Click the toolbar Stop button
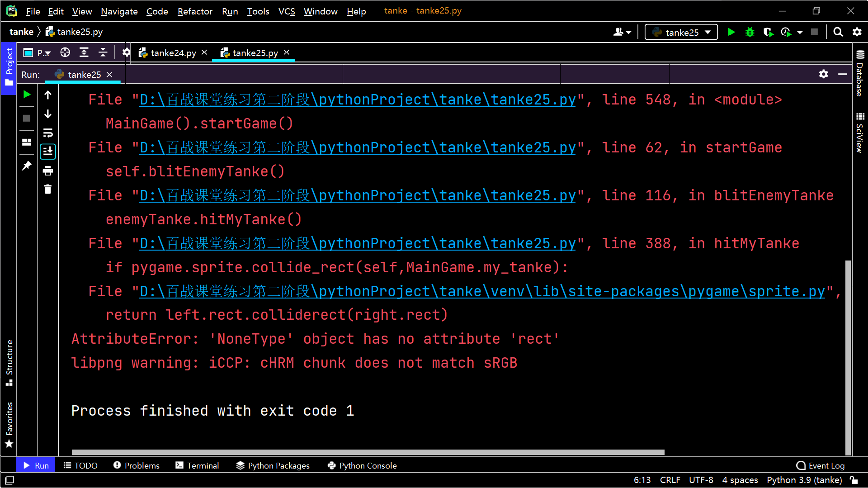Viewport: 868px width, 488px height. 814,32
